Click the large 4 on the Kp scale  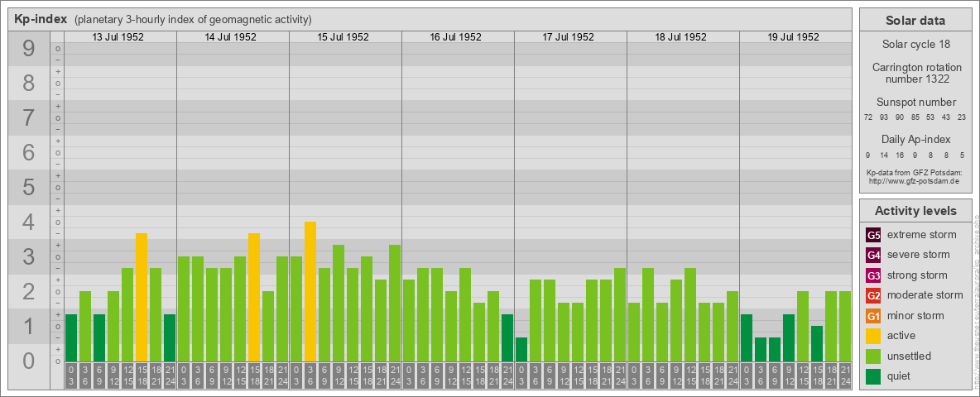(29, 222)
